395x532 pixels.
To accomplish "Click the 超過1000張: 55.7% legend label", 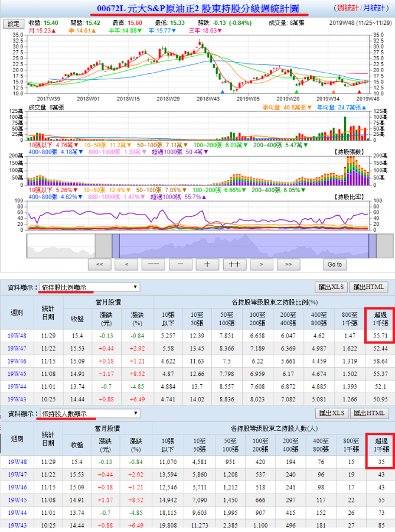I will [x=178, y=197].
